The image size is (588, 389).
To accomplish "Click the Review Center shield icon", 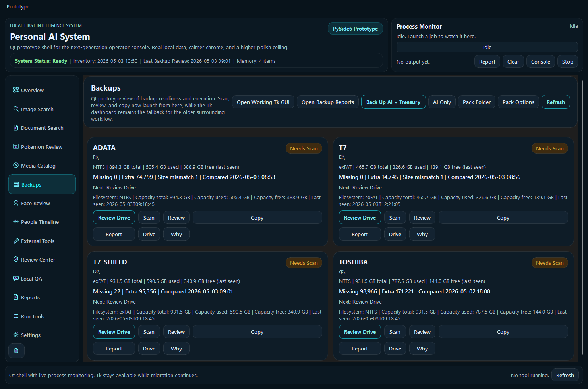I will [x=16, y=260].
